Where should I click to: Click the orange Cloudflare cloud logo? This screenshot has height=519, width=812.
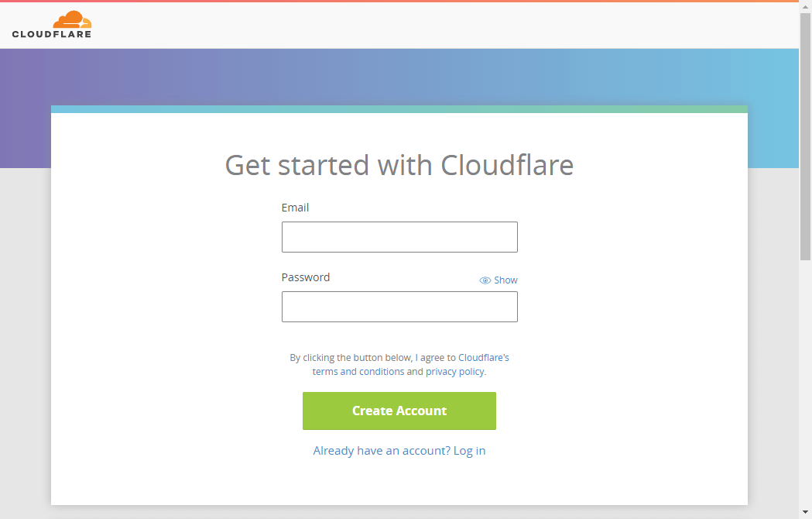[72, 20]
